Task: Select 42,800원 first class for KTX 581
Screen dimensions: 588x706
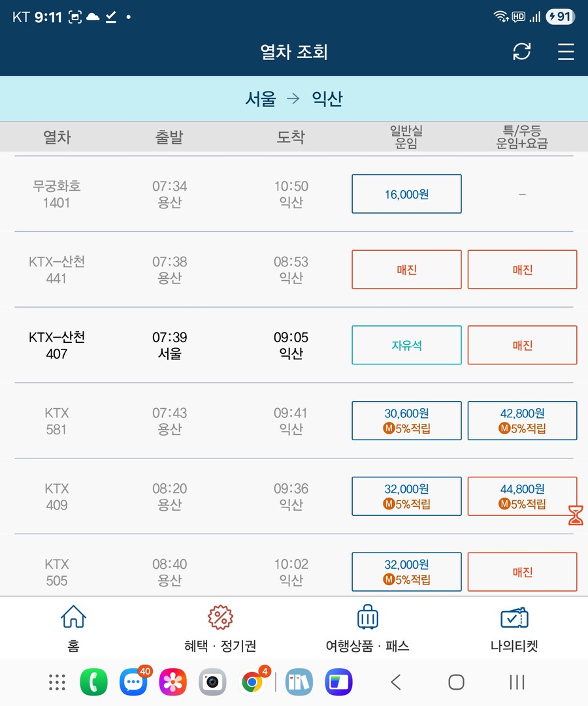Action: (522, 421)
